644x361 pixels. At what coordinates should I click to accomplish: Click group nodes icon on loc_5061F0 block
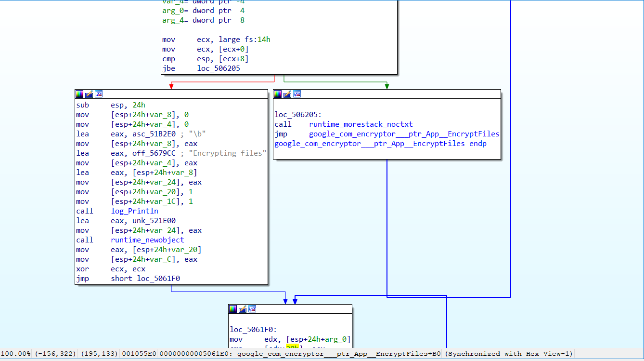252,309
